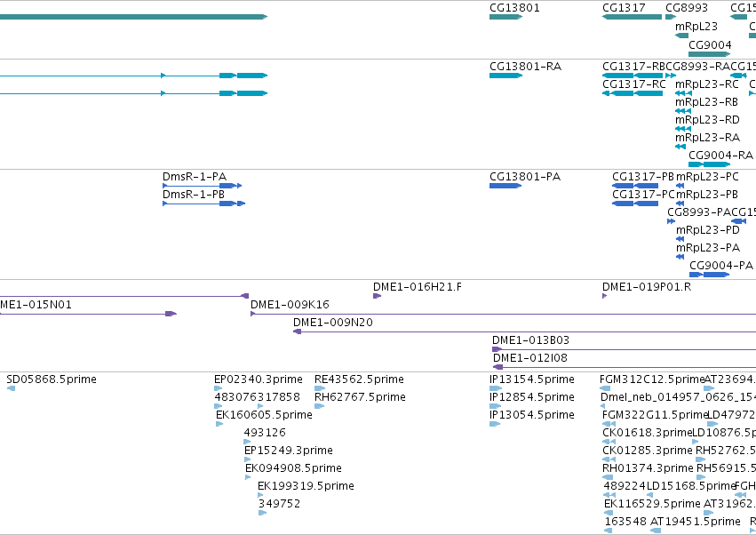Image resolution: width=756 pixels, height=535 pixels.
Task: Click the CG8993-PA protein label
Action: [x=699, y=212]
